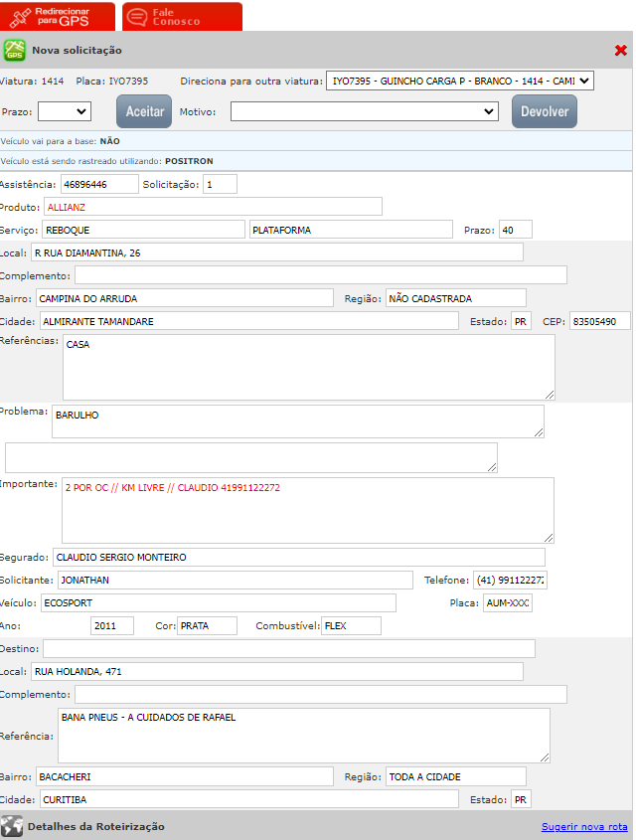
Task: Close the Nova solicitação panel with red X
Action: (620, 51)
